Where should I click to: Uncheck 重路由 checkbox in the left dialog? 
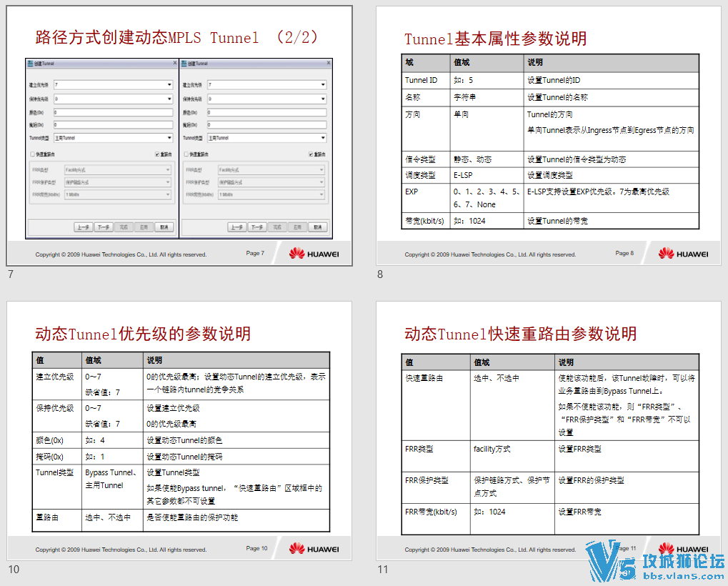157,154
